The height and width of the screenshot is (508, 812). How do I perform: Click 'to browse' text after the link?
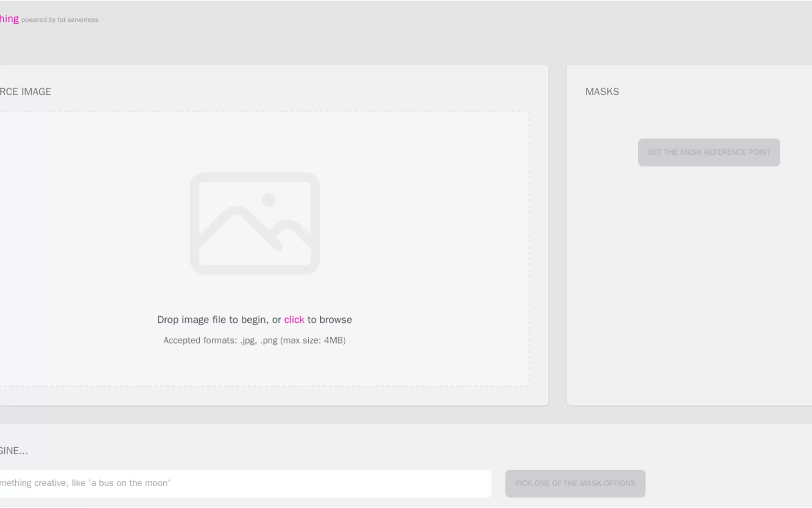coord(329,320)
